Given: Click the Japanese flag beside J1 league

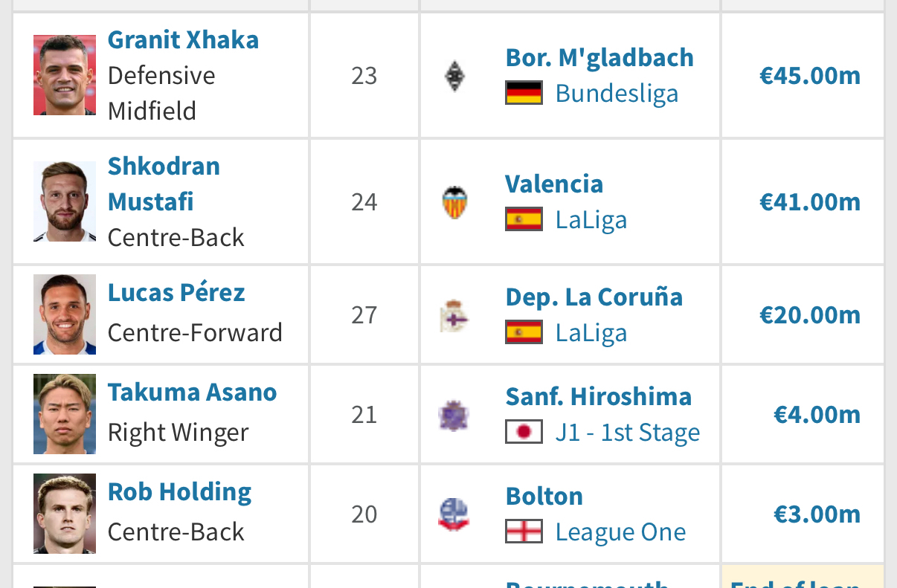Looking at the screenshot, I should tap(524, 433).
